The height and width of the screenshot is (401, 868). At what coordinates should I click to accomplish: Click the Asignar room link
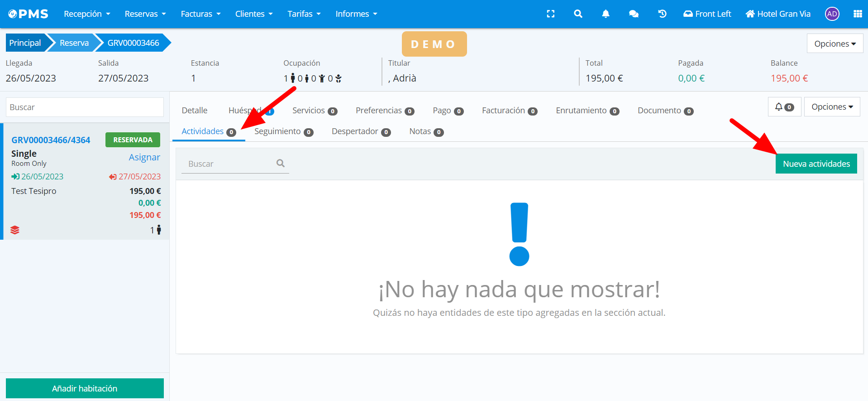pyautogui.click(x=144, y=157)
